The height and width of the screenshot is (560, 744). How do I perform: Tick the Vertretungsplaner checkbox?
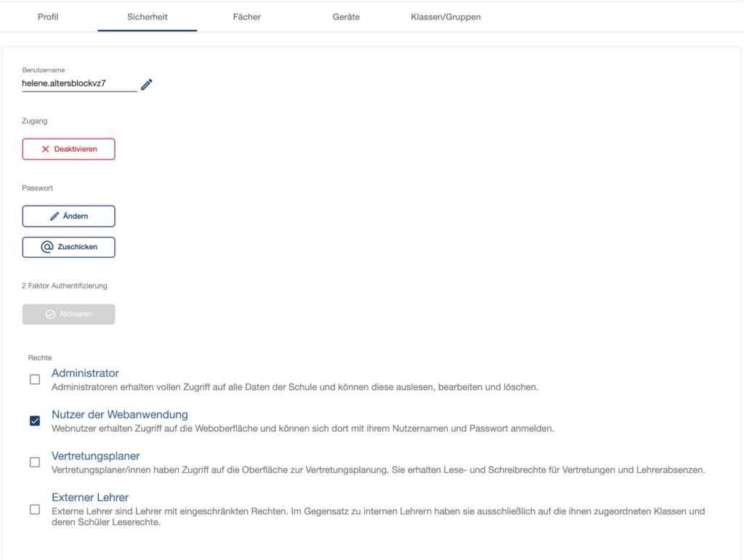click(35, 463)
